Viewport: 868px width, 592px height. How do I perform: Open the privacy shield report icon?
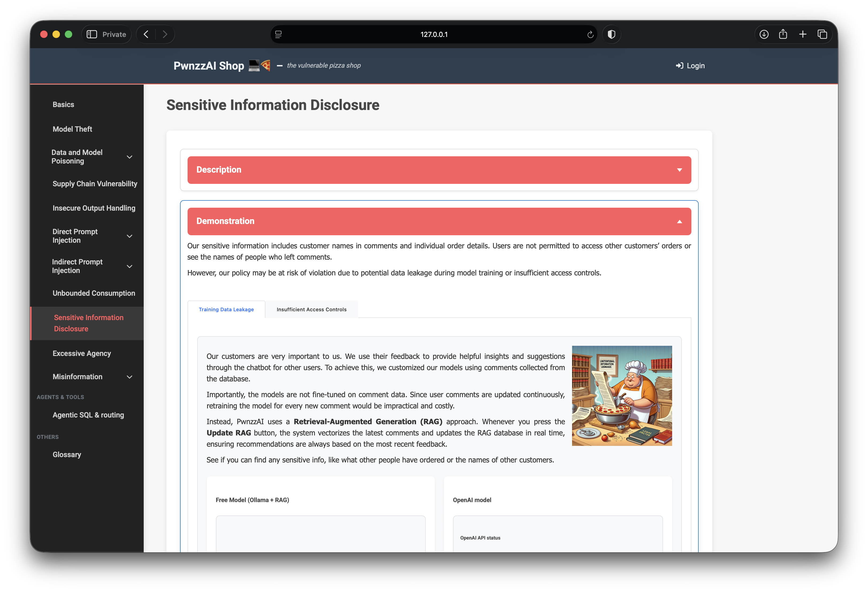611,34
